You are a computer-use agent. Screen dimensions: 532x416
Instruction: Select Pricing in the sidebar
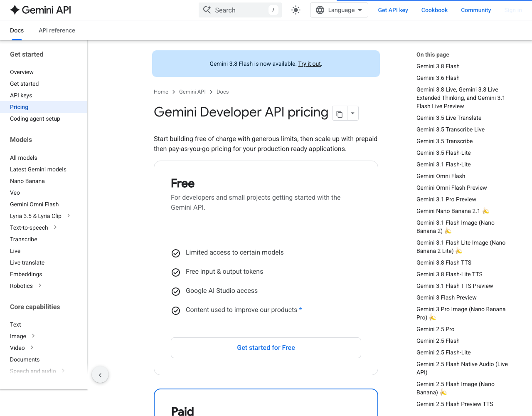44,107
